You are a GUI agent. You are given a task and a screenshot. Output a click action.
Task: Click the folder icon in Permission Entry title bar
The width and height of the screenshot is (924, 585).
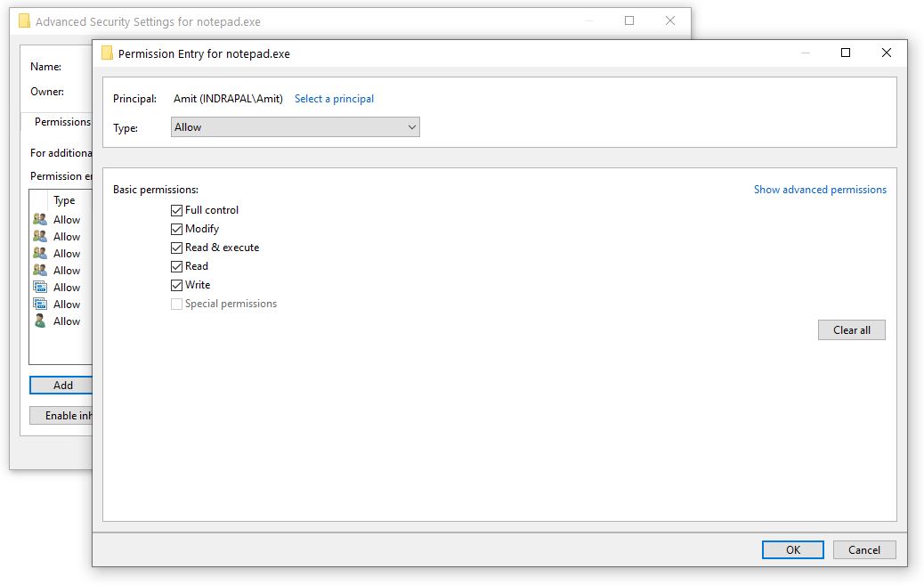point(107,53)
